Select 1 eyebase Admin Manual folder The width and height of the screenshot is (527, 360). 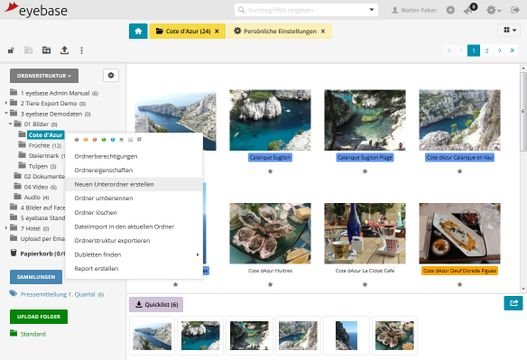[55, 93]
